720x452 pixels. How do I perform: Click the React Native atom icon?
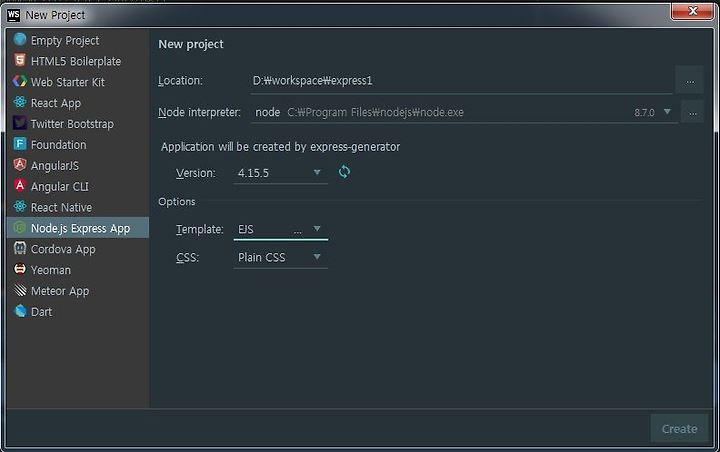[20, 207]
